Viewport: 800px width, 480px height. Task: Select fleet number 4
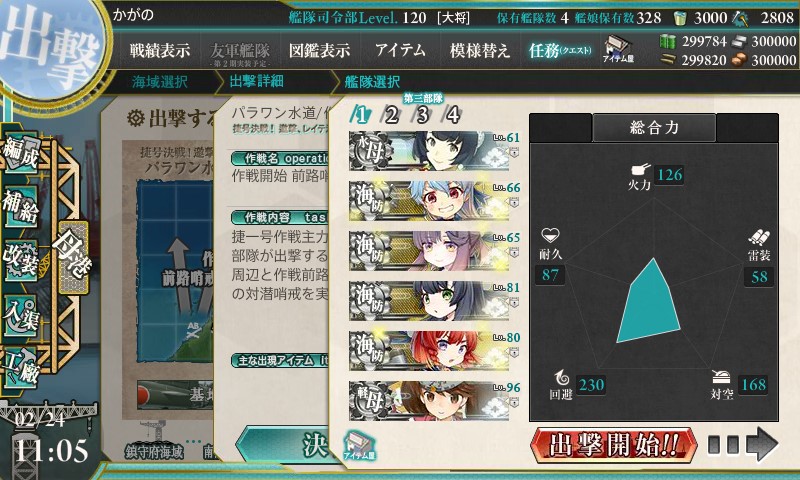tap(453, 116)
